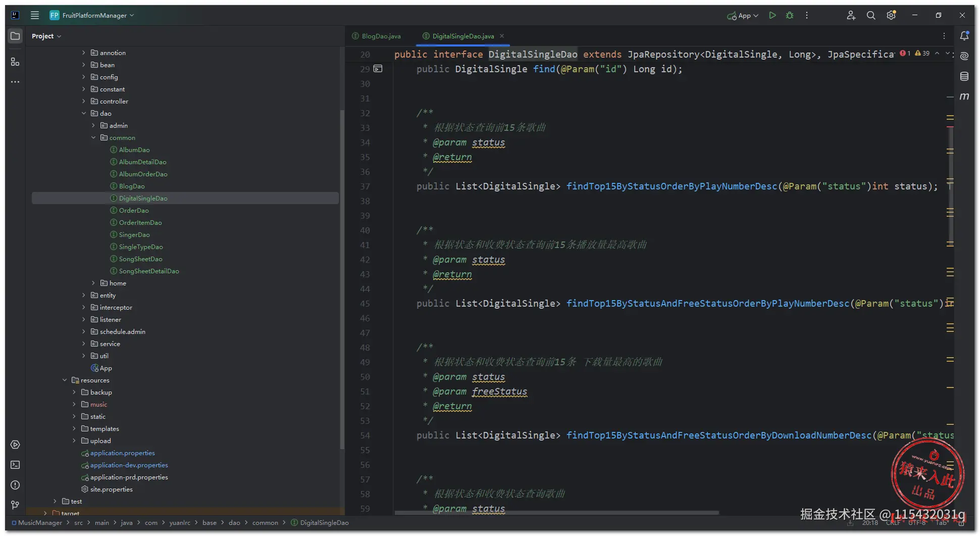Open the Notifications bell
Image resolution: width=980 pixels, height=536 pixels.
tap(964, 36)
